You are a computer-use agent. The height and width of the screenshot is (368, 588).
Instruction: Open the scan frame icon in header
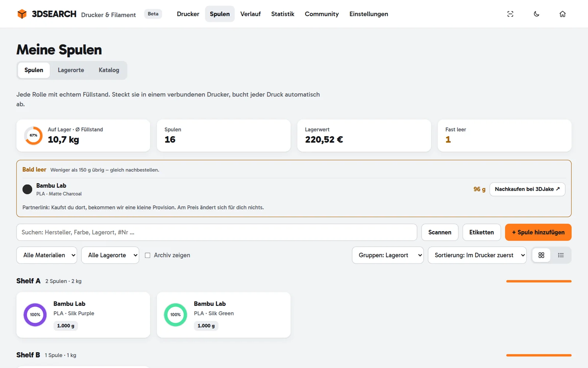pos(510,14)
